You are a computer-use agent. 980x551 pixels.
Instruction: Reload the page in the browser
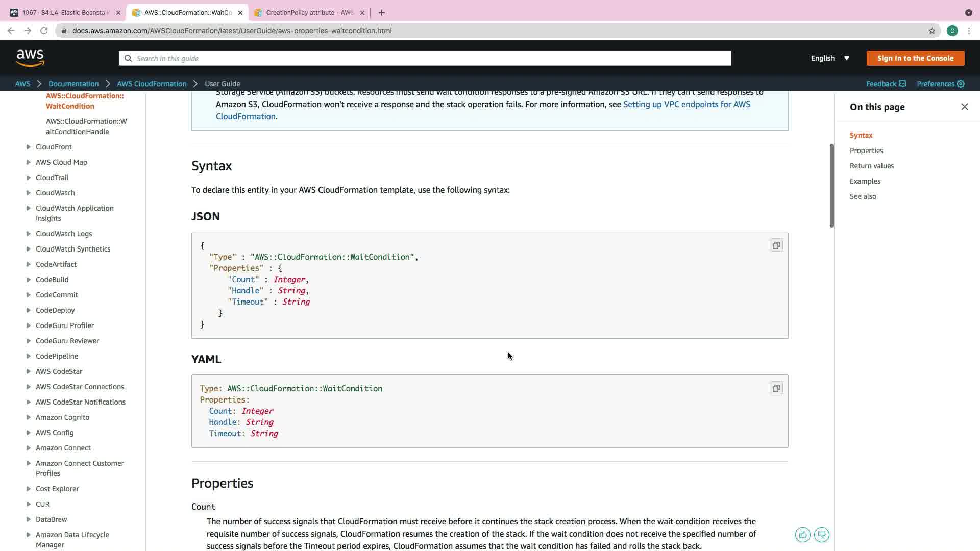tap(44, 31)
